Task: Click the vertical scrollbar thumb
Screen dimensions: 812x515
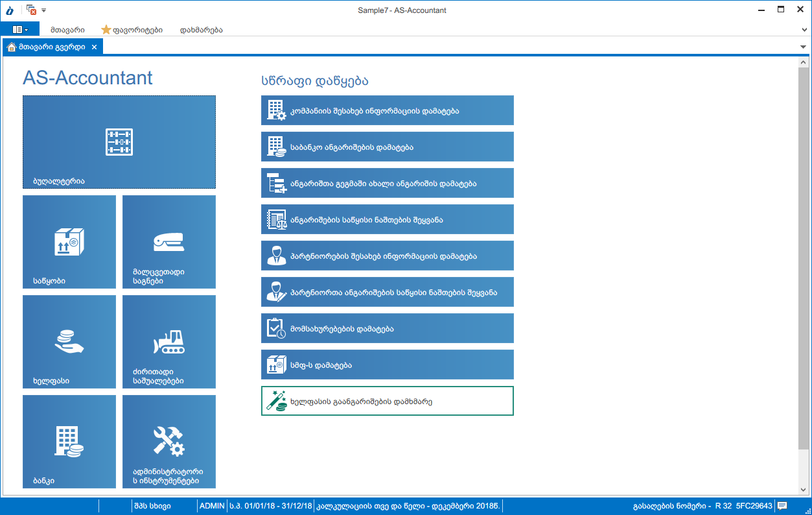Action: click(x=804, y=257)
